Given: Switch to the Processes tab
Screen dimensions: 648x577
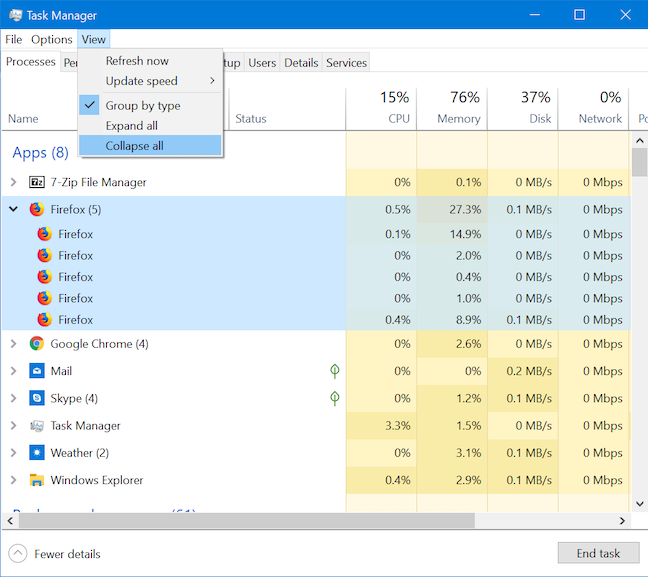Looking at the screenshot, I should coord(31,62).
